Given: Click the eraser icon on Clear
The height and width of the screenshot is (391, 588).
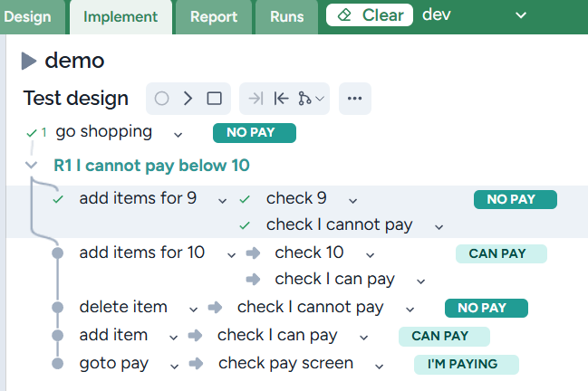Looking at the screenshot, I should coord(344,15).
